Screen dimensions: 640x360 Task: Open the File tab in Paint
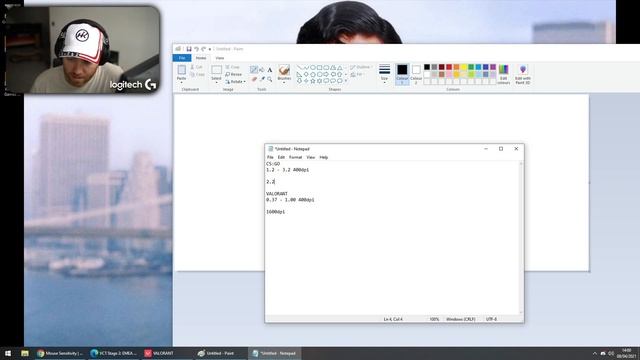182,58
